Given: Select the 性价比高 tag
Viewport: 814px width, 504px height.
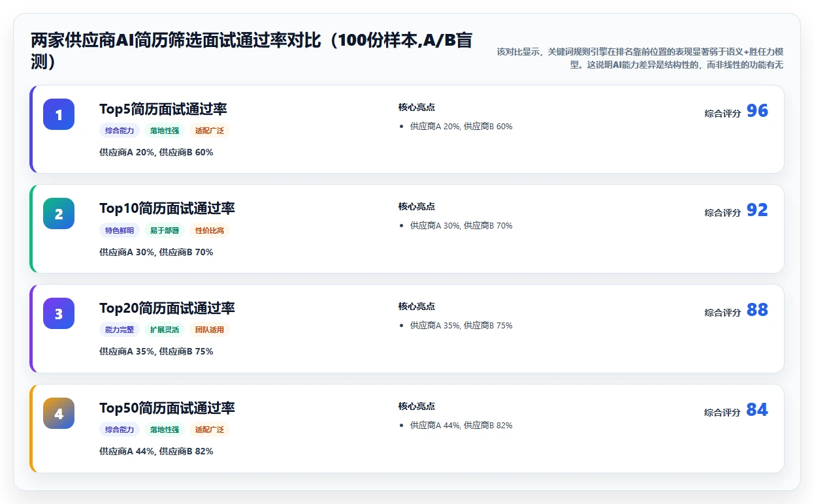Looking at the screenshot, I should point(210,230).
